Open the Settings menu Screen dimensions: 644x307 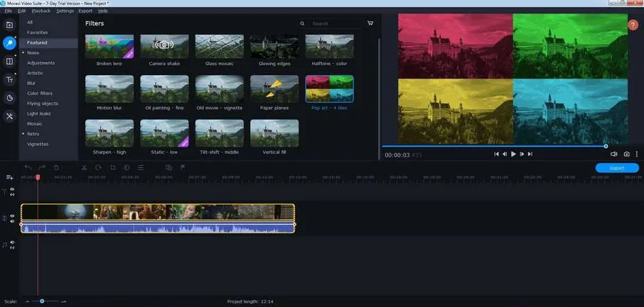(65, 11)
